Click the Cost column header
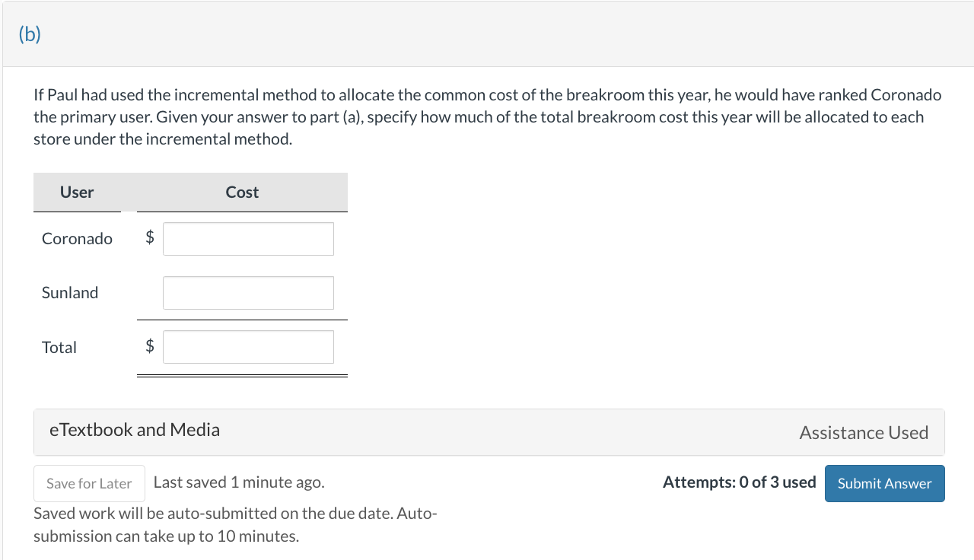974x560 pixels. 242,192
